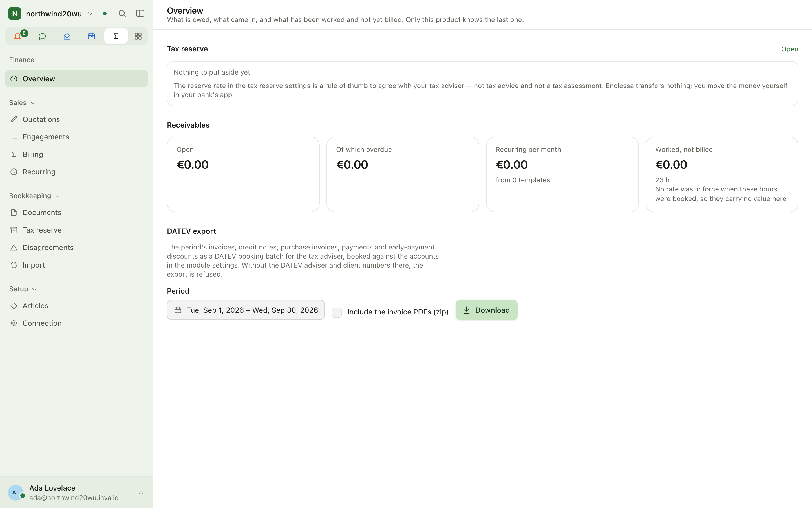812x508 pixels.
Task: Open the notifications bell icon
Action: tap(17, 36)
